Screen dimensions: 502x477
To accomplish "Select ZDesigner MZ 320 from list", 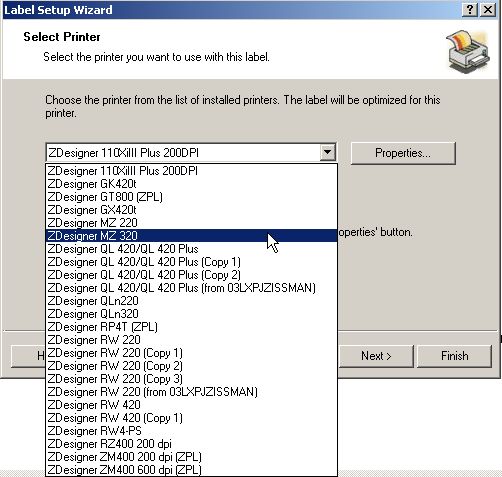I will tap(191, 236).
